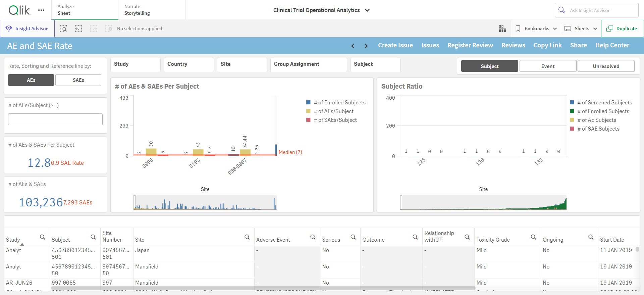The width and height of the screenshot is (644, 295).
Task: Open the Smart Search selection tool
Action: point(63,29)
